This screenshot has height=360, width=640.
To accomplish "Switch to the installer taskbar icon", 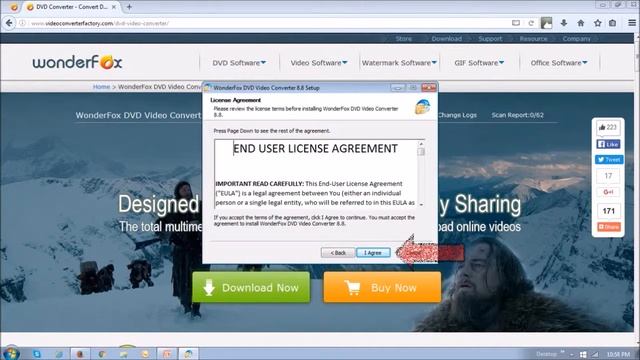I will 188,354.
